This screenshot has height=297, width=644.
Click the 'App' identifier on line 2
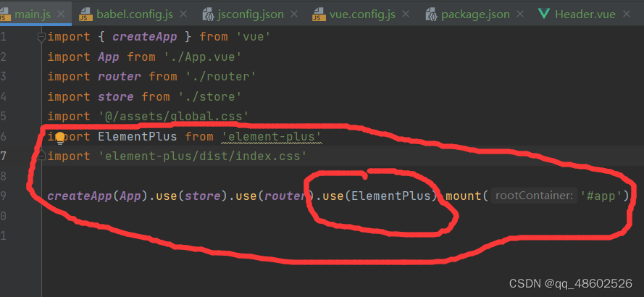click(109, 57)
